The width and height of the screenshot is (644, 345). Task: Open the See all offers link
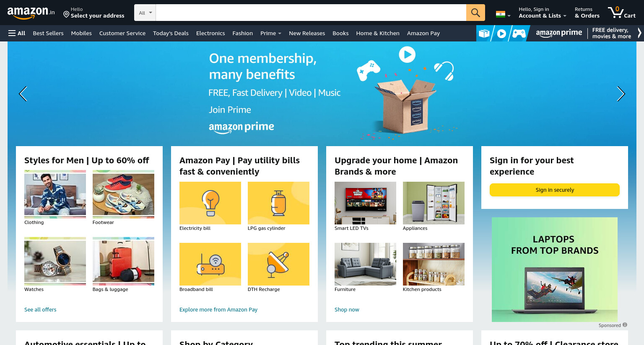(40, 309)
